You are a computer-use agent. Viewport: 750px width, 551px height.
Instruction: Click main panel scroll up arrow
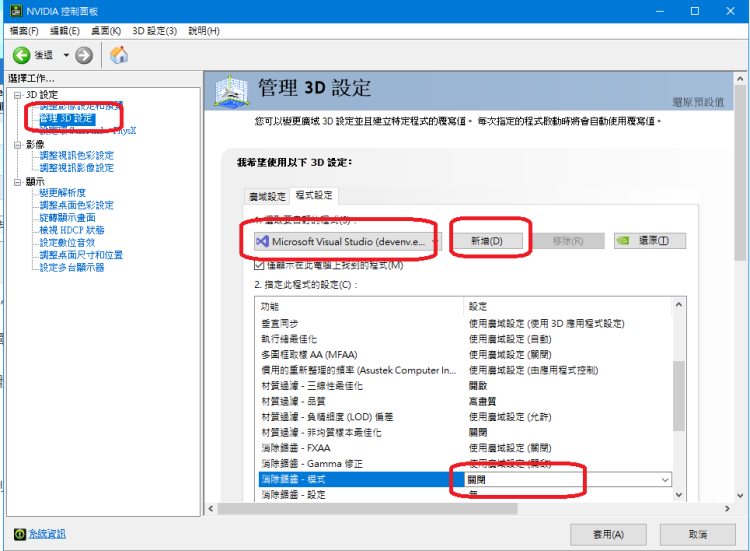(740, 78)
